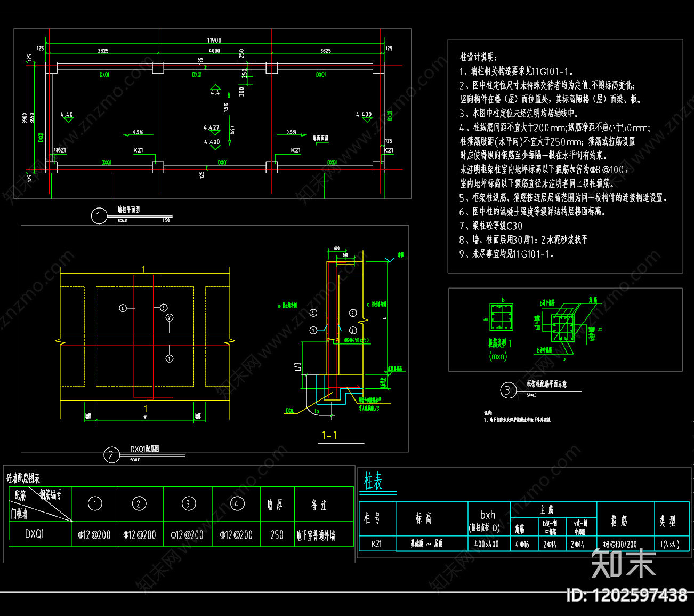The width and height of the screenshot is (694, 616).
Task: Select the 地面面层 annotation in the plan
Action: (x=320, y=138)
